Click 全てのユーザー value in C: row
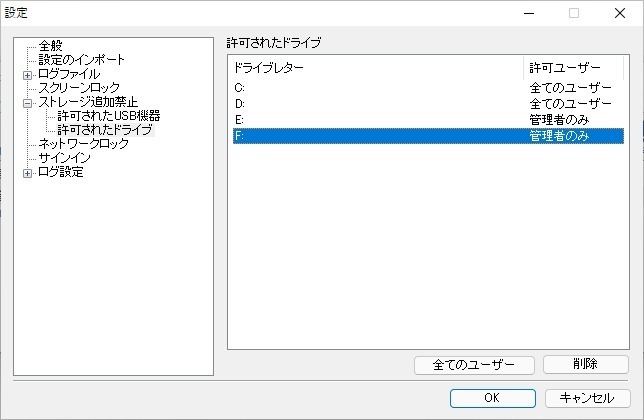 click(x=570, y=88)
